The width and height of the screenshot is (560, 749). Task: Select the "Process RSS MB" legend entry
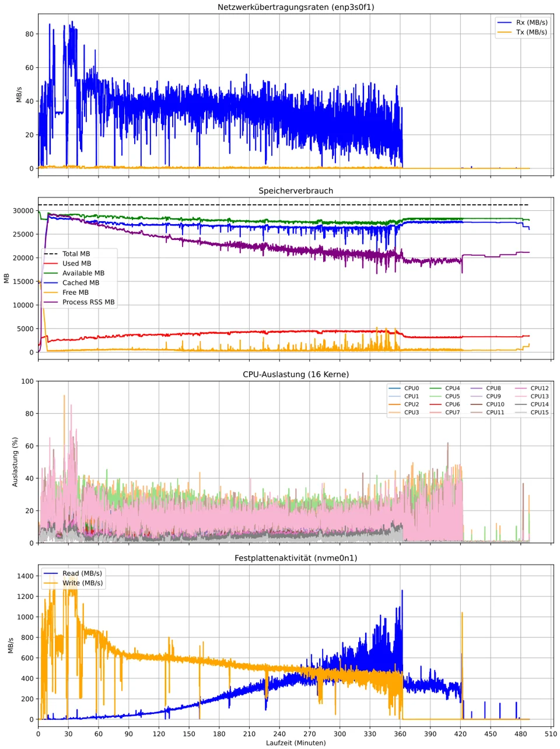point(79,302)
